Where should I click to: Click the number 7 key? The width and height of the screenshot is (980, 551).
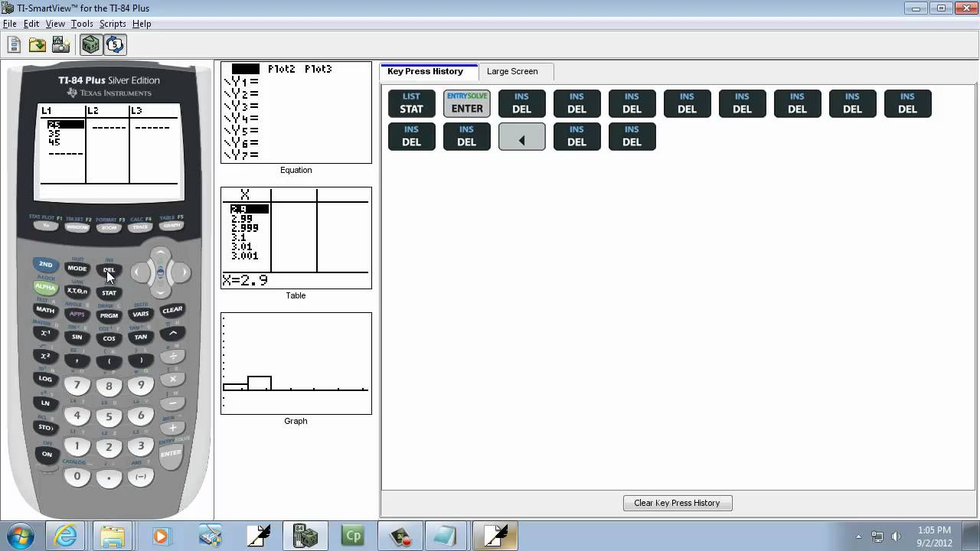(77, 385)
